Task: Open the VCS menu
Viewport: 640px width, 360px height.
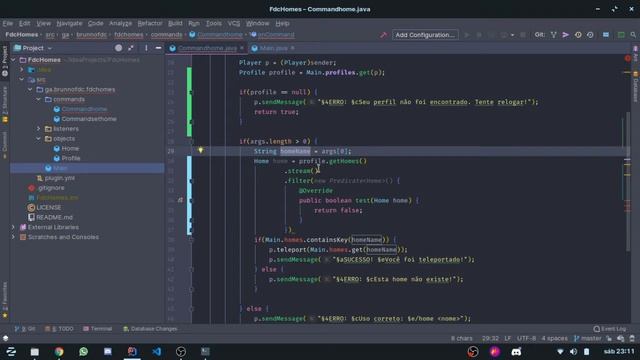Action: pos(234,23)
